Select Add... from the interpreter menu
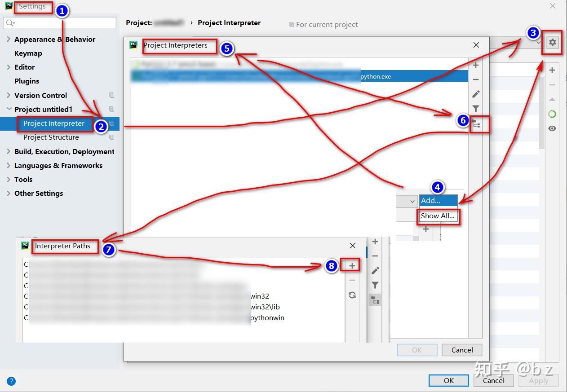567x392 pixels. pos(437,200)
